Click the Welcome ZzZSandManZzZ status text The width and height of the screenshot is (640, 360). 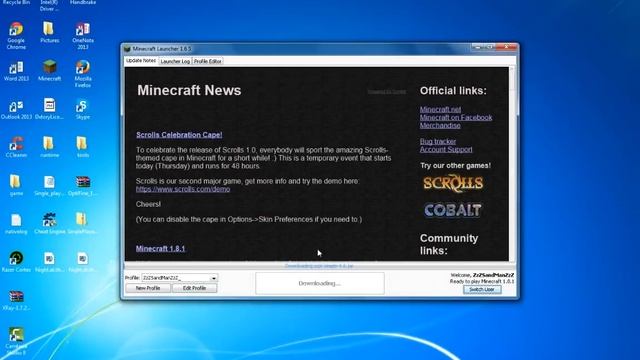coord(482,275)
